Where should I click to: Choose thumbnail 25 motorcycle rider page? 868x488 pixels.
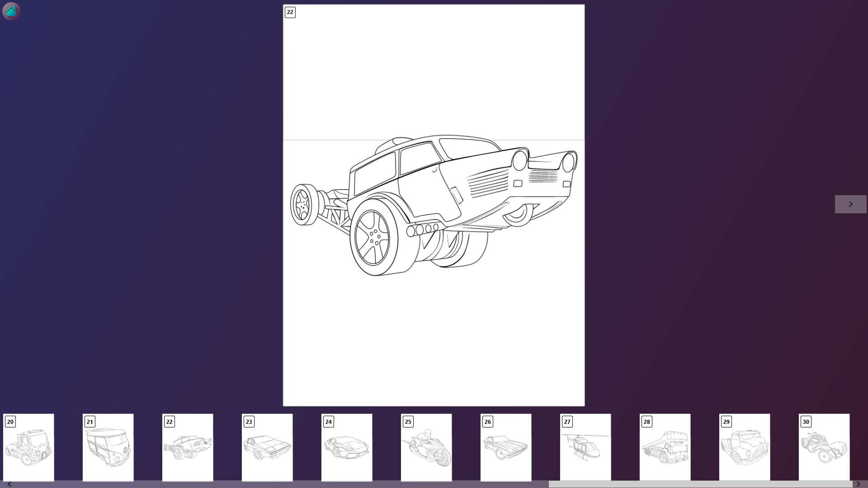tap(426, 447)
